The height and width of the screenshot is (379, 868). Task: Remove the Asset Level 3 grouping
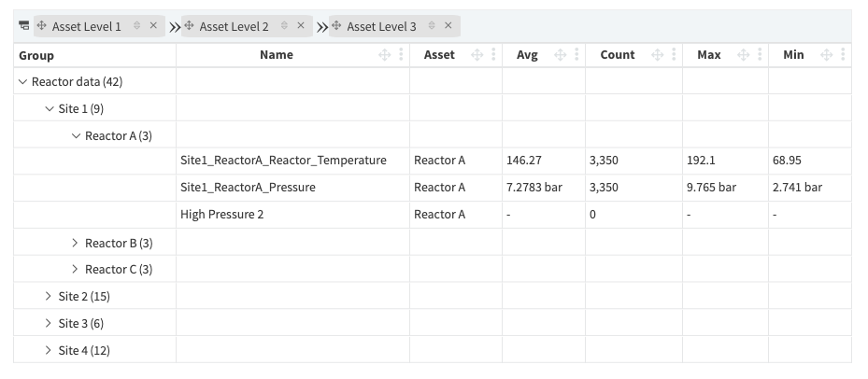(448, 25)
